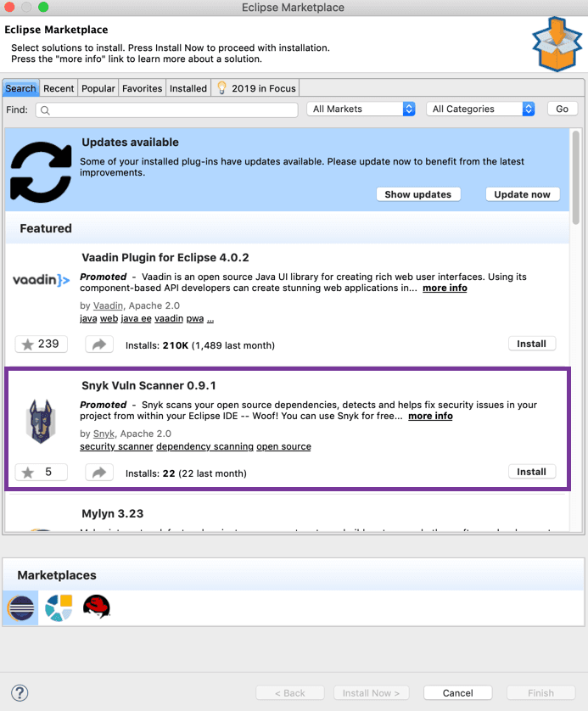Screen dimensions: 588x711
Task: Click the Cancel button
Action: pyautogui.click(x=458, y=693)
